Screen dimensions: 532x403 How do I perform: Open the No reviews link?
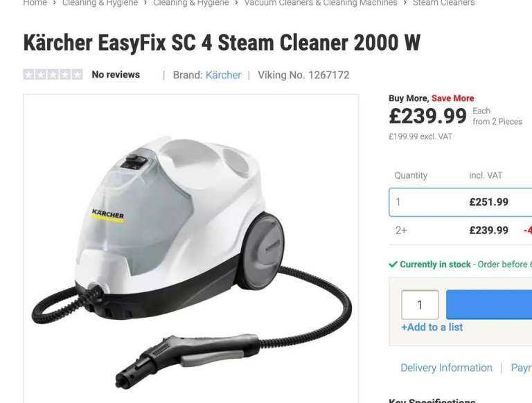click(116, 75)
